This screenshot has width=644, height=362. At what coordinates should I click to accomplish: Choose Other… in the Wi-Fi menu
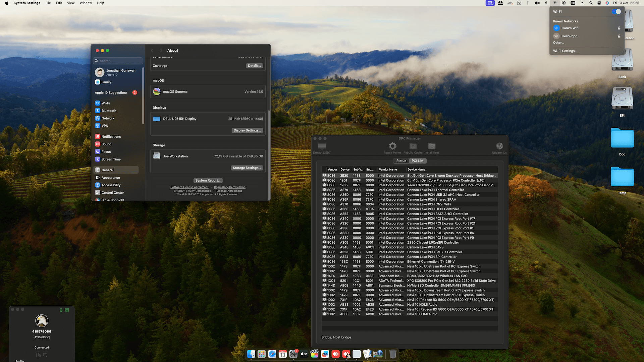(558, 43)
